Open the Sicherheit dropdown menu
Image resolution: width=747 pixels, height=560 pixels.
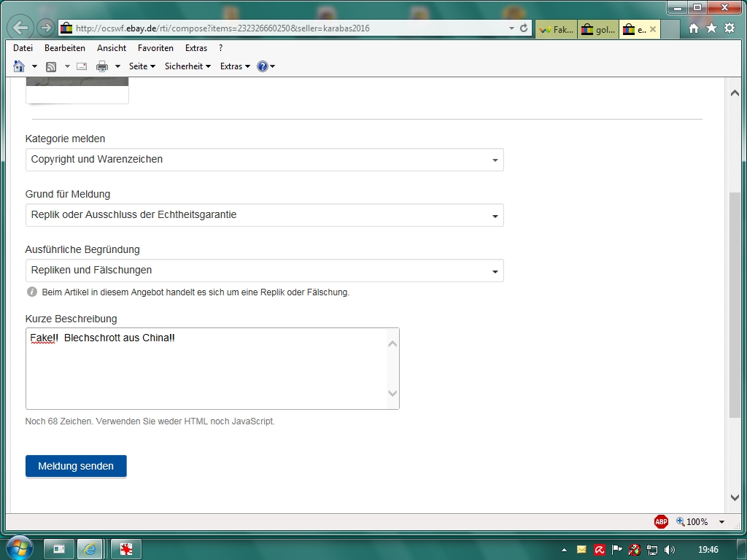pos(187,66)
